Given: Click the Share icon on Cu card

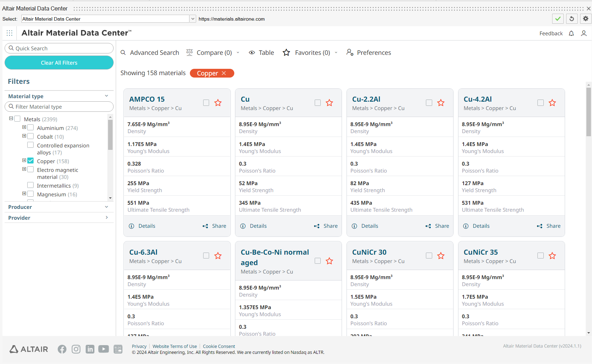Looking at the screenshot, I should tap(317, 226).
